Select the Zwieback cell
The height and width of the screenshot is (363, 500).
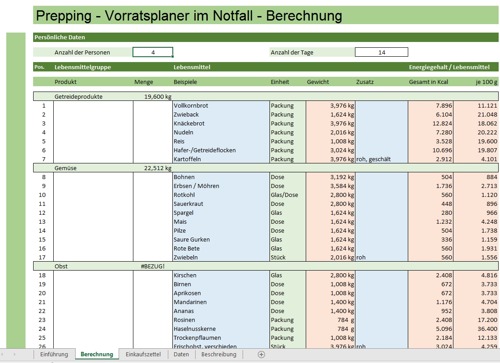[221, 114]
